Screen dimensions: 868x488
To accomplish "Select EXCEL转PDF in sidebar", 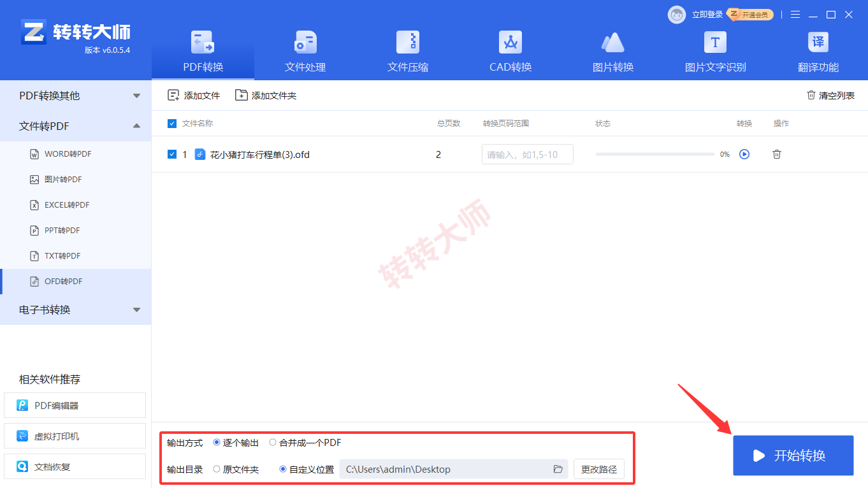I will (75, 205).
